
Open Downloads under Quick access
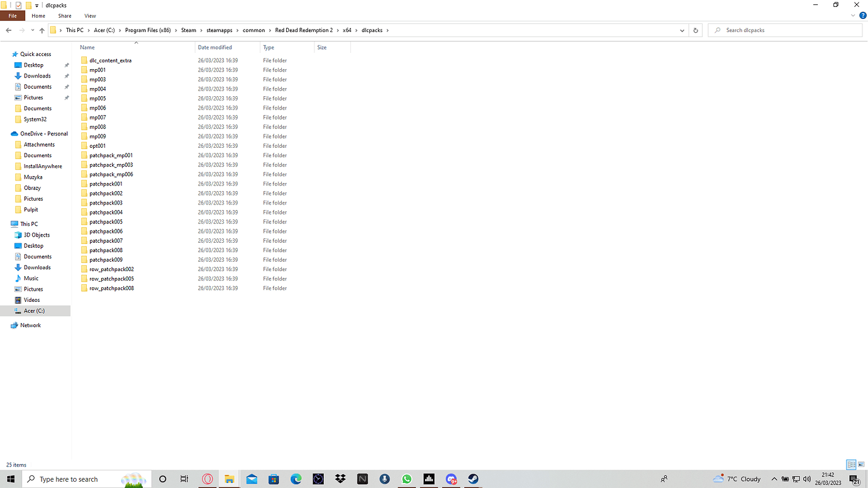(x=37, y=76)
